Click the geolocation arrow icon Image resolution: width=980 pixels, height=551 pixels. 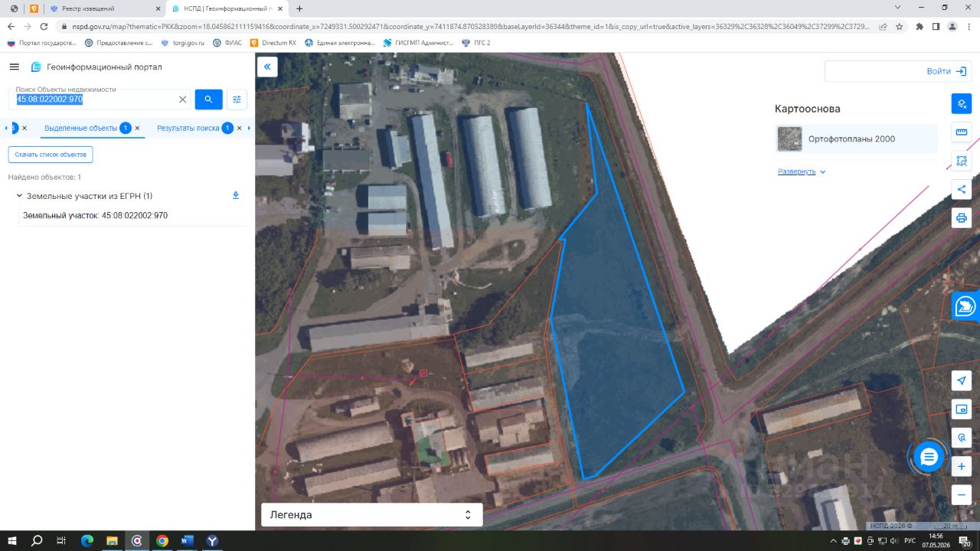click(x=961, y=380)
